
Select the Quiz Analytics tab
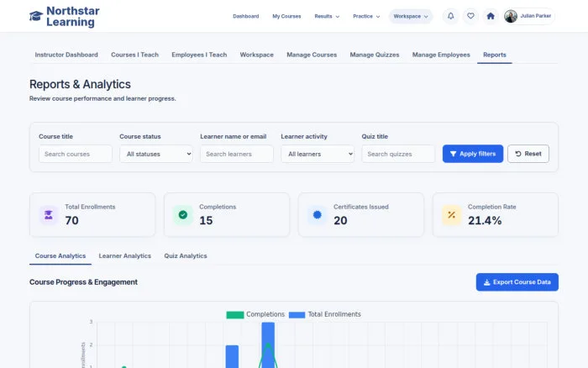click(186, 256)
